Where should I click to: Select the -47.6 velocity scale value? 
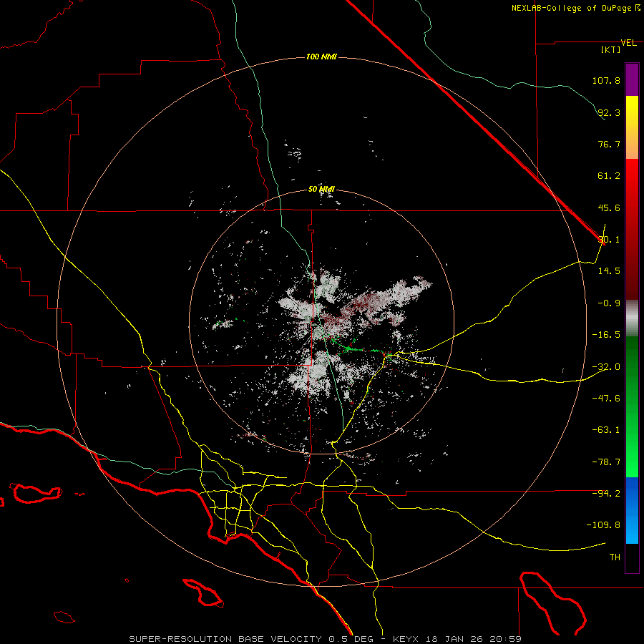(606, 399)
